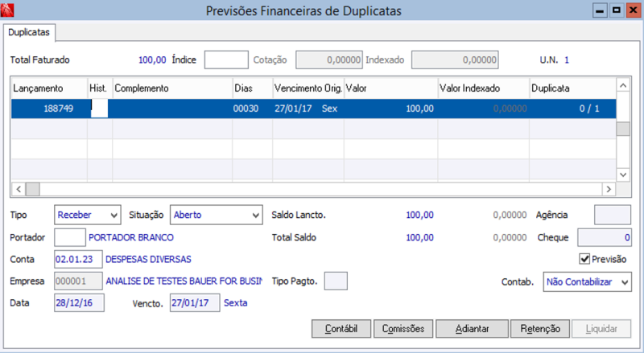Click the Cheque input field

pos(605,237)
